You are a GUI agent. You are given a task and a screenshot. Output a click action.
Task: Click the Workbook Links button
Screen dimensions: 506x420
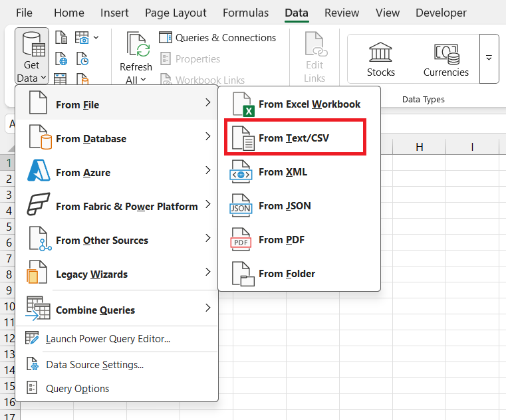coord(202,80)
